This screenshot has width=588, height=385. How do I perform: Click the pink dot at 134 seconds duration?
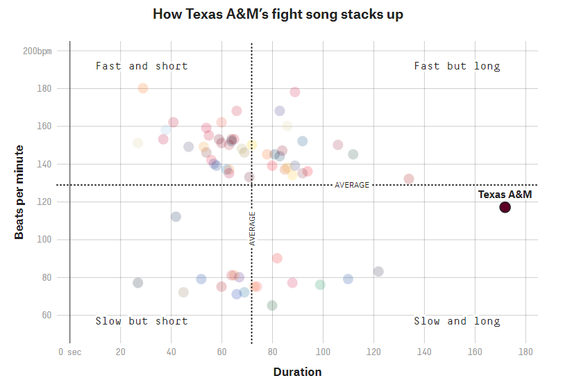409,179
